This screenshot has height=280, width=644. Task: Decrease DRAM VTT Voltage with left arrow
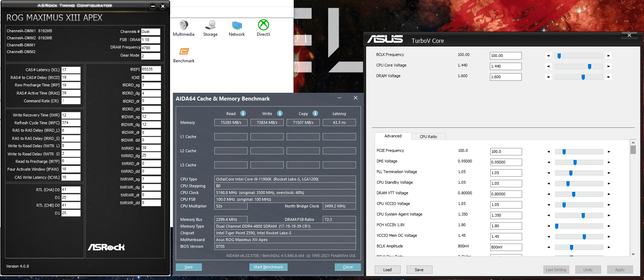click(549, 194)
